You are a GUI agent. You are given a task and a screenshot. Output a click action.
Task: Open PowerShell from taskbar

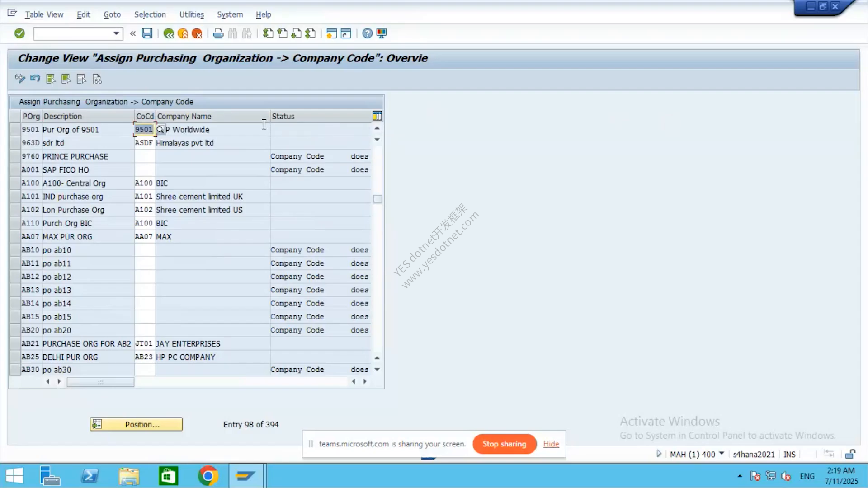coord(90,476)
